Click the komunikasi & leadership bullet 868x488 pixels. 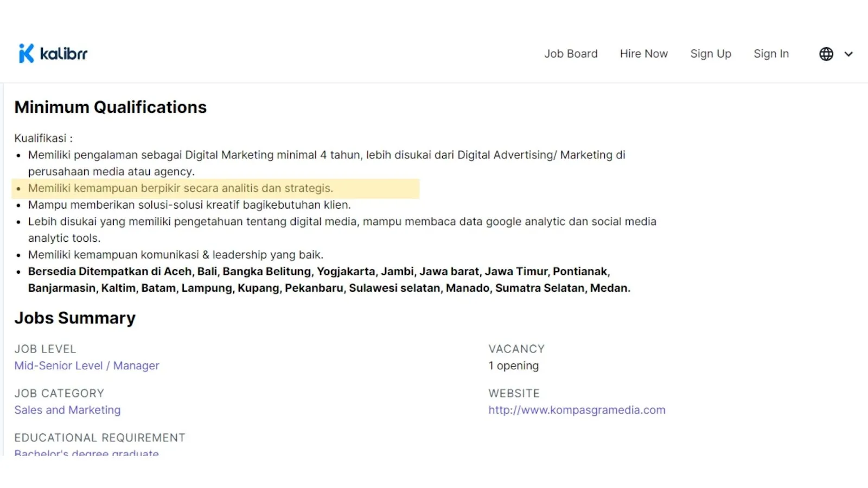pyautogui.click(x=175, y=255)
